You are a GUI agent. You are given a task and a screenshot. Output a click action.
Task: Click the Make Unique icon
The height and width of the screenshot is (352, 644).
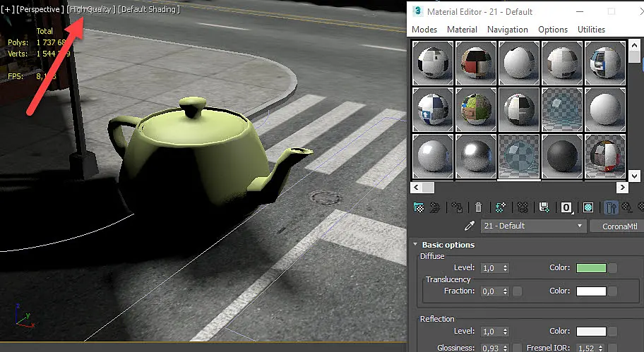click(523, 207)
